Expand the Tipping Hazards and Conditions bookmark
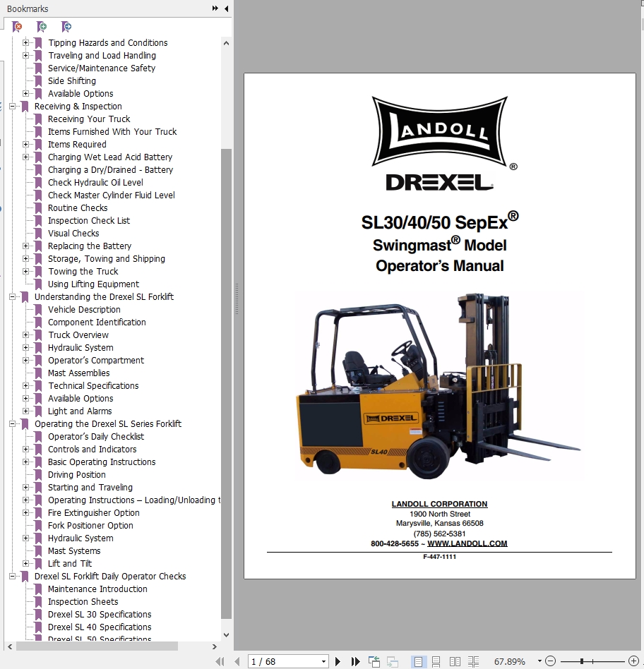The image size is (644, 669). pyautogui.click(x=25, y=42)
